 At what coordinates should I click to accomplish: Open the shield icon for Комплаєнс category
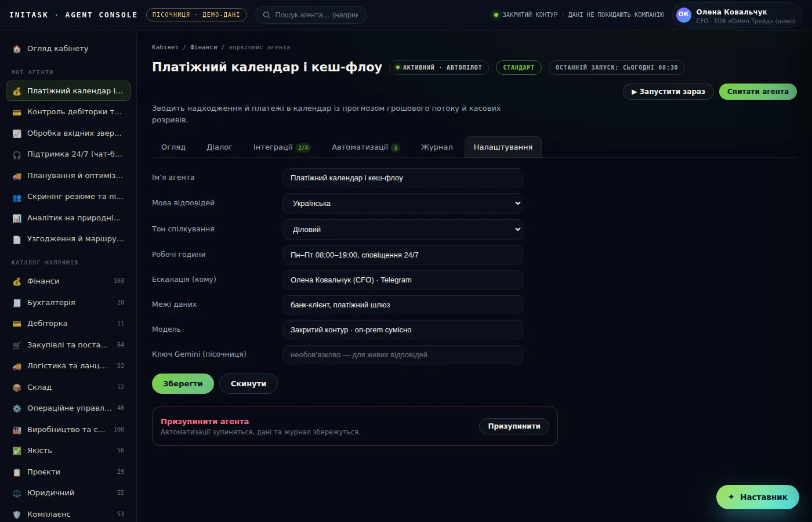click(17, 514)
